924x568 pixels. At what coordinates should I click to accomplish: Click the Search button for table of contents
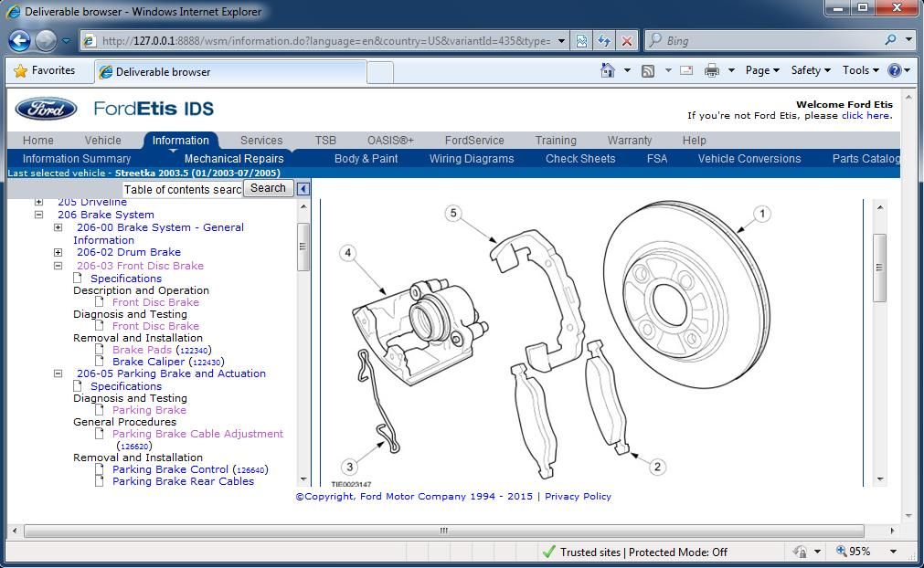[x=268, y=188]
